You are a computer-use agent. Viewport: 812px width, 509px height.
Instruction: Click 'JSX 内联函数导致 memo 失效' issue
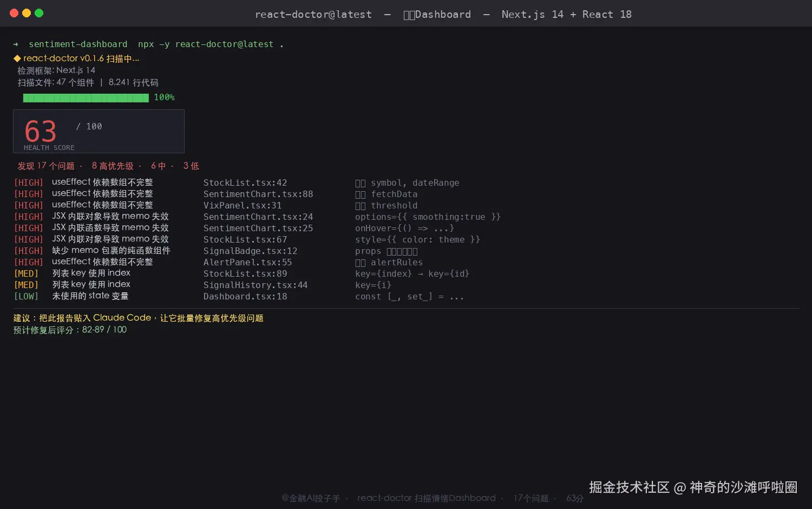(x=110, y=228)
